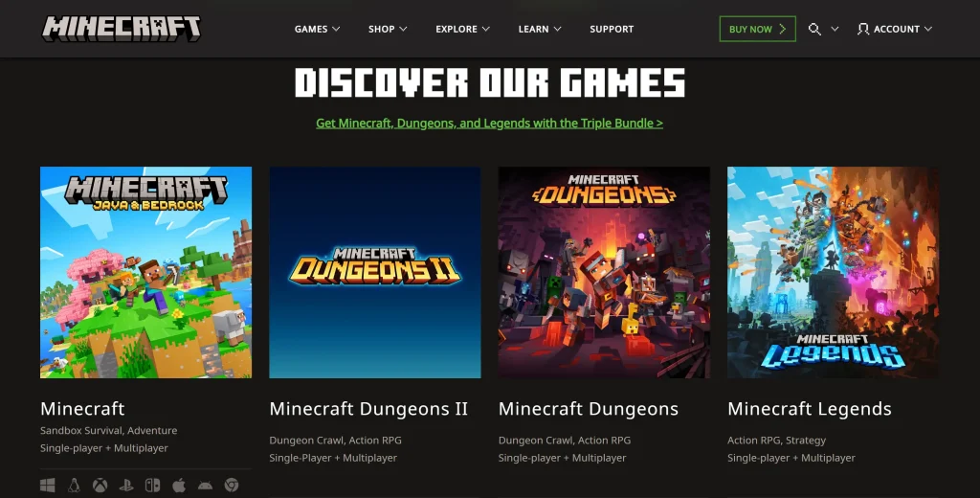Image resolution: width=980 pixels, height=498 pixels.
Task: Expand the Learn menu
Action: click(540, 29)
